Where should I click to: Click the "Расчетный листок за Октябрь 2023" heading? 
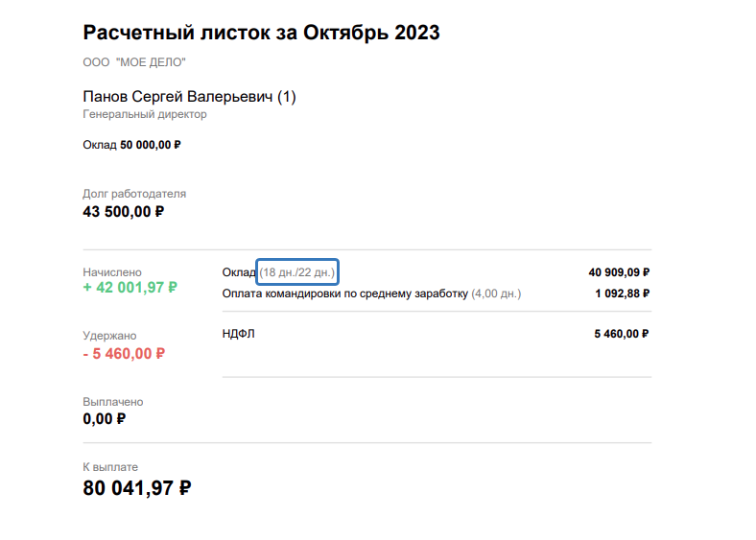(261, 33)
